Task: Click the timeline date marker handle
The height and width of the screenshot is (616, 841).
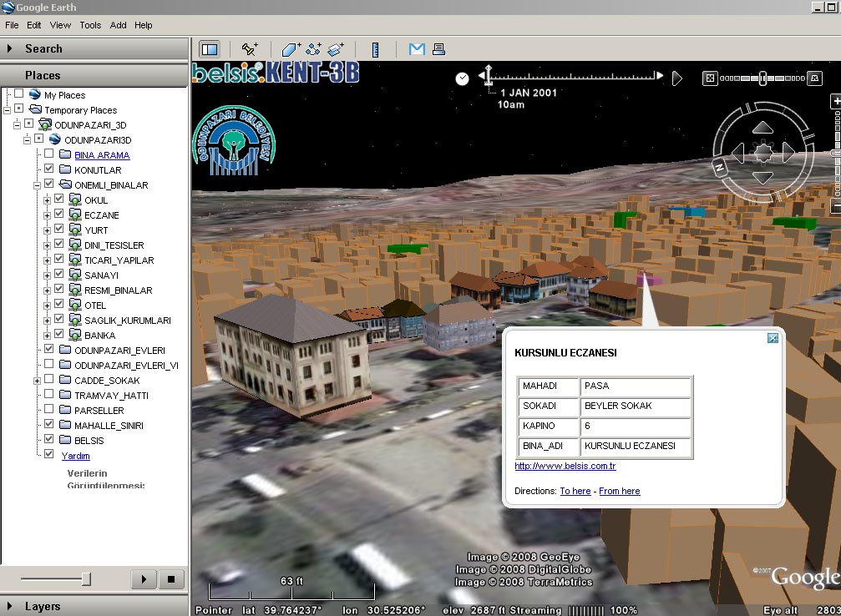Action: click(488, 75)
